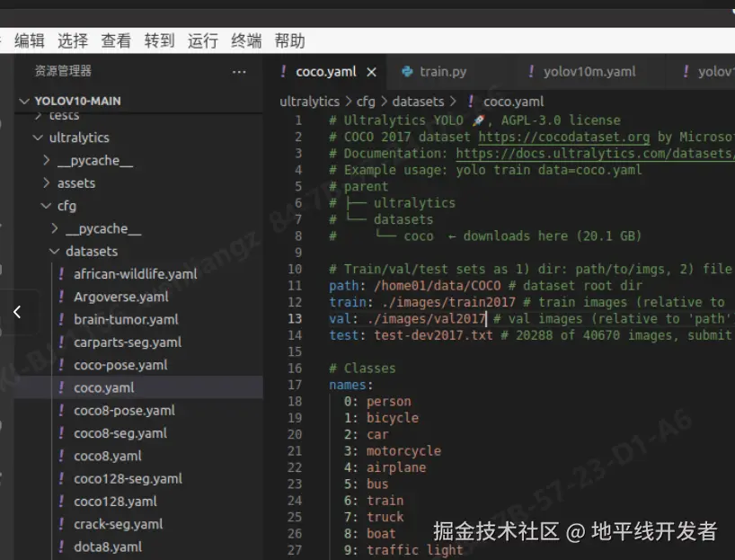Select the coco.yaml editor tab
The width and height of the screenshot is (735, 560).
pyautogui.click(x=326, y=72)
